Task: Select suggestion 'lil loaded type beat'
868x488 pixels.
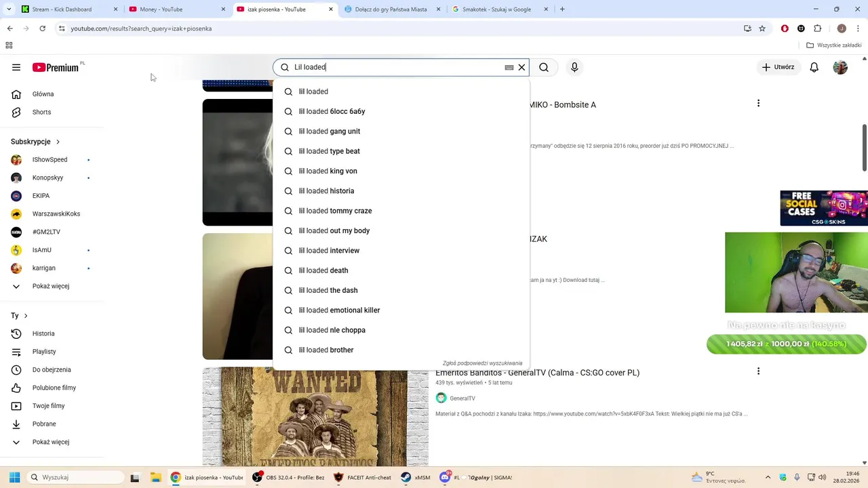Action: [401, 151]
